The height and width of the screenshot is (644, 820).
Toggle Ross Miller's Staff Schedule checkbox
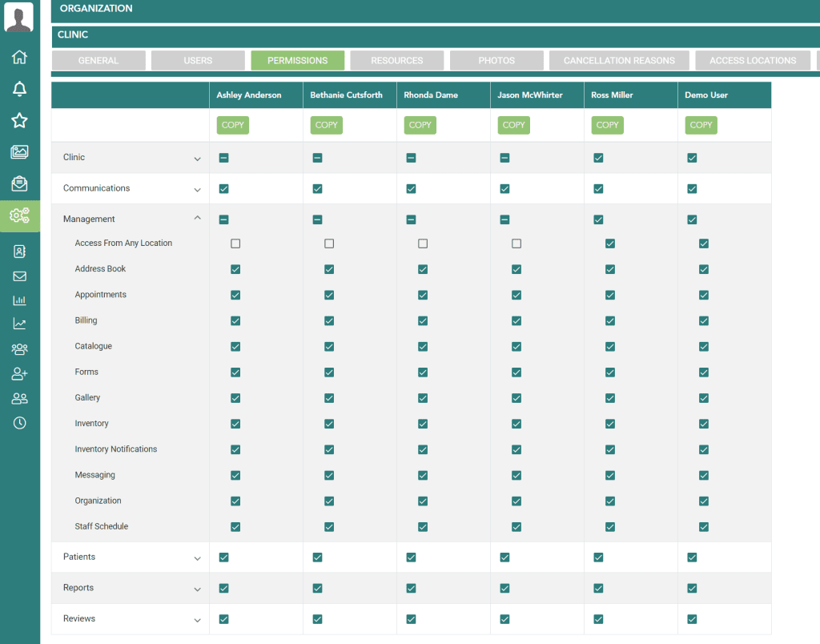click(x=610, y=527)
